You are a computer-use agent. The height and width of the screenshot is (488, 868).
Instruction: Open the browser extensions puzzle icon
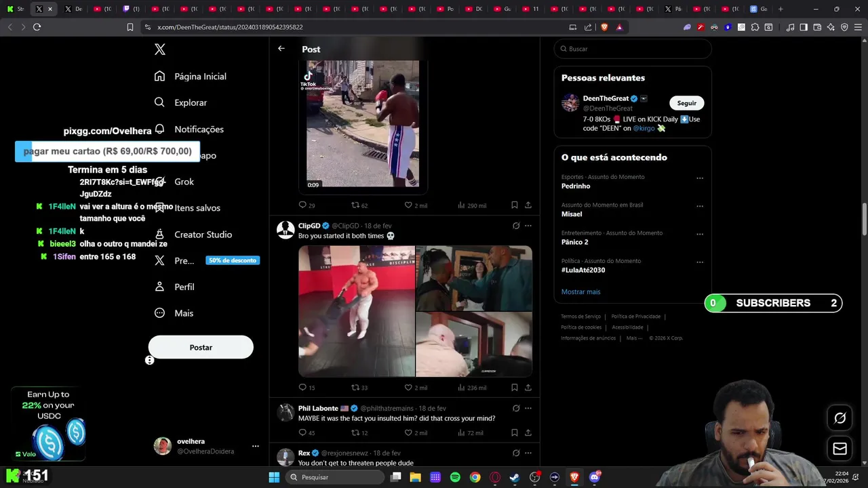pyautogui.click(x=755, y=27)
